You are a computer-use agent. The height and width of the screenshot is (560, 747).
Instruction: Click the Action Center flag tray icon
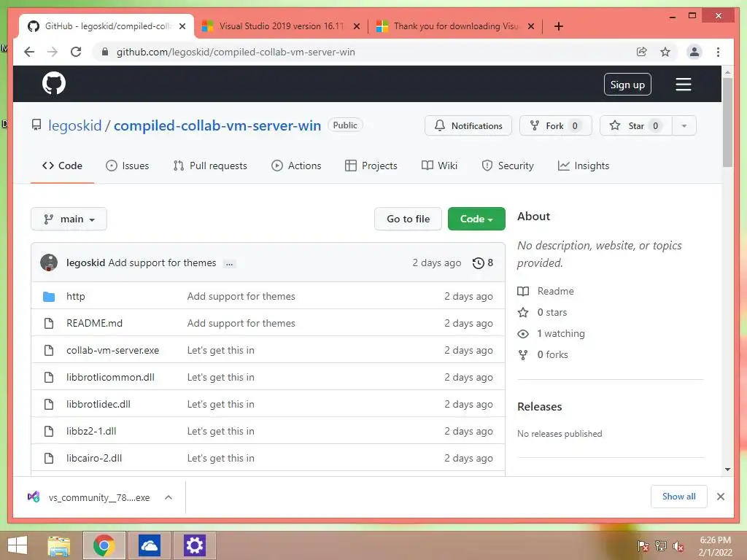pyautogui.click(x=643, y=545)
